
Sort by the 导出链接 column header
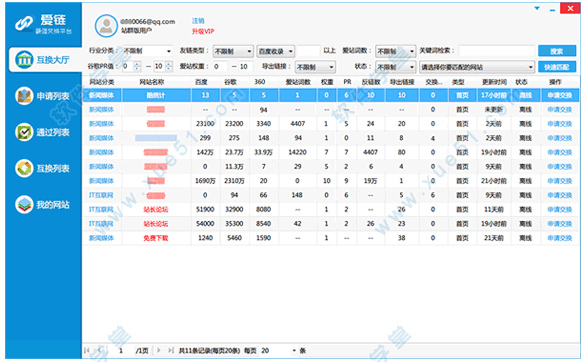[x=402, y=82]
